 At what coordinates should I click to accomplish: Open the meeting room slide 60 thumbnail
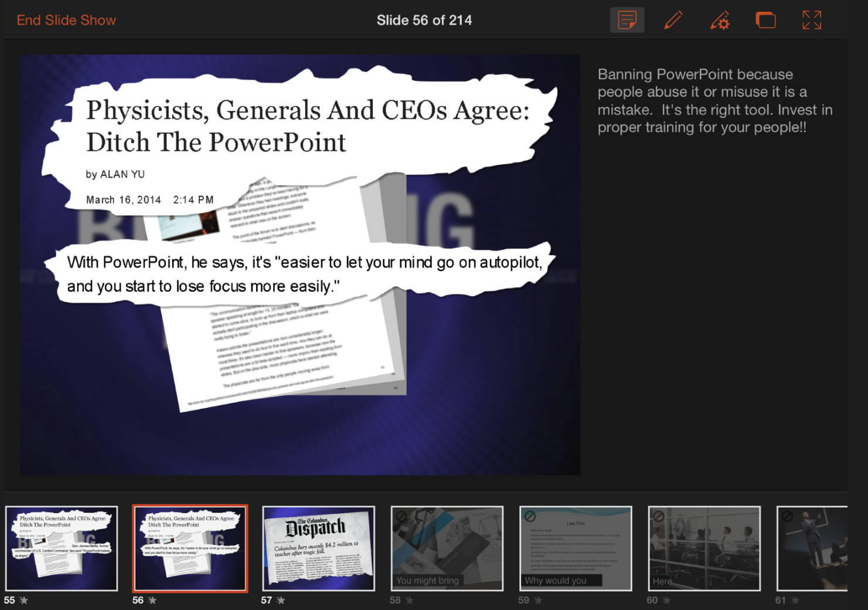(704, 548)
